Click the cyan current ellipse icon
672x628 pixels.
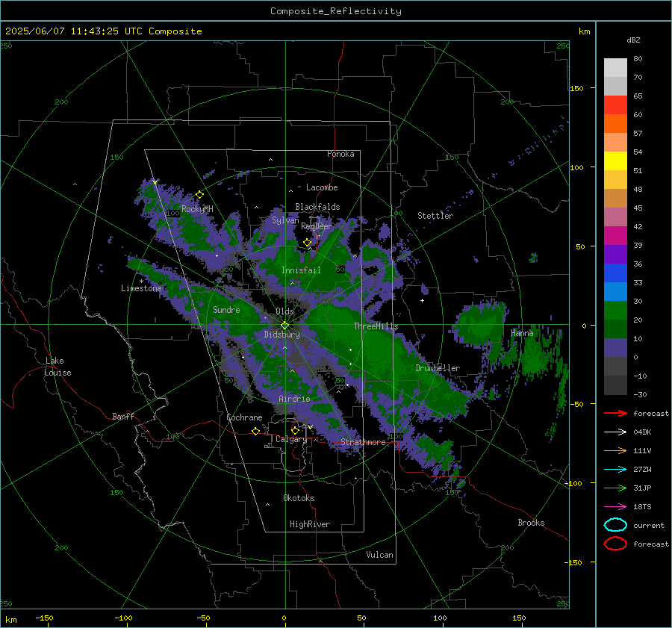point(615,525)
